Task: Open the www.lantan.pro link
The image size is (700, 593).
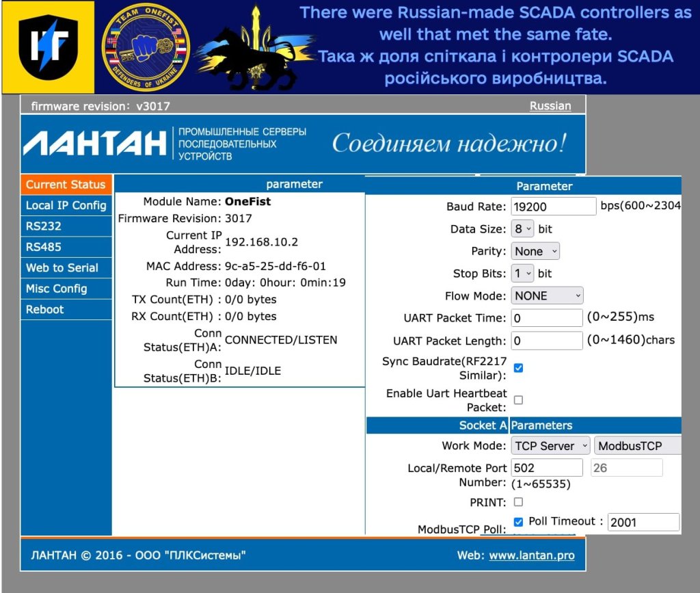Action: click(x=532, y=555)
